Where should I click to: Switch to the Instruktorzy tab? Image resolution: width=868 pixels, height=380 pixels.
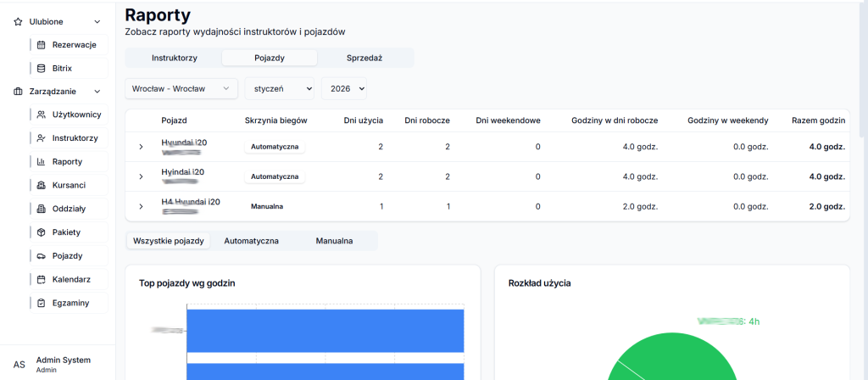[174, 58]
